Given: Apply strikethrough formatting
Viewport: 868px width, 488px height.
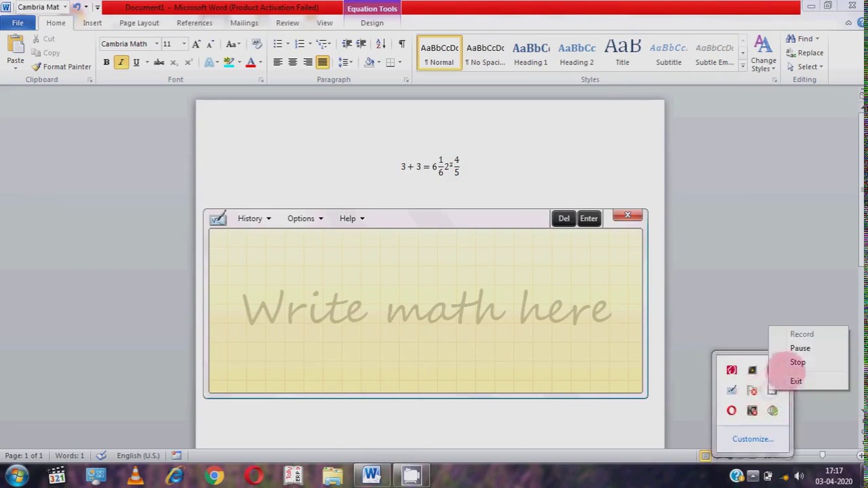Looking at the screenshot, I should (159, 62).
